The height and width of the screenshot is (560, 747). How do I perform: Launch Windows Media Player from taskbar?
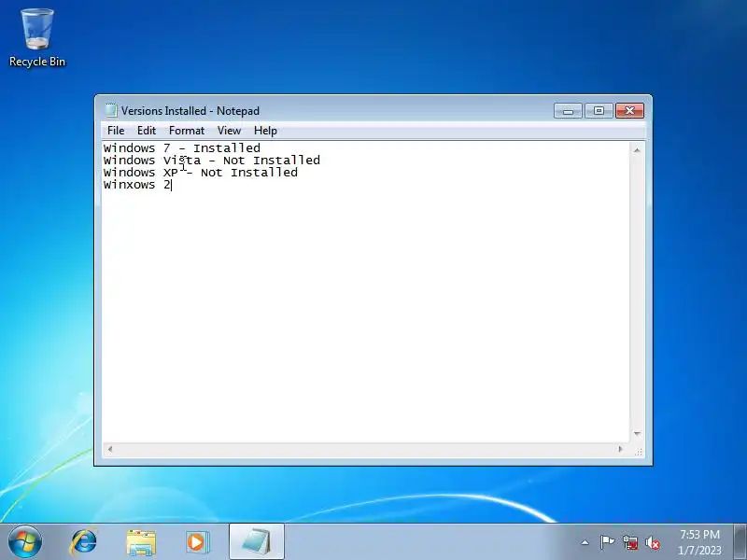point(198,542)
